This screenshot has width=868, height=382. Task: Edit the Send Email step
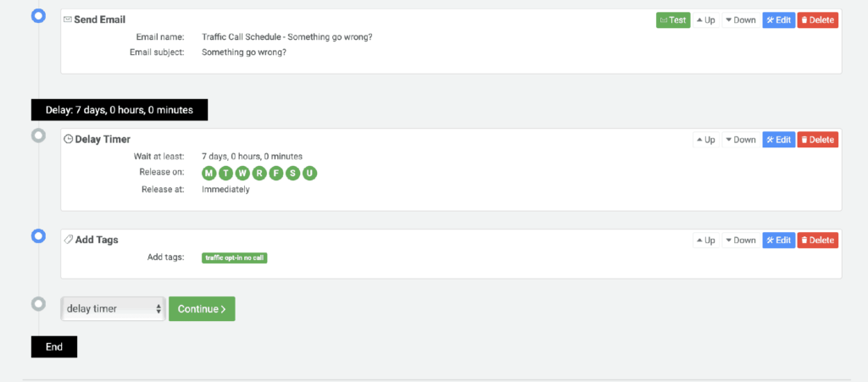(x=779, y=20)
